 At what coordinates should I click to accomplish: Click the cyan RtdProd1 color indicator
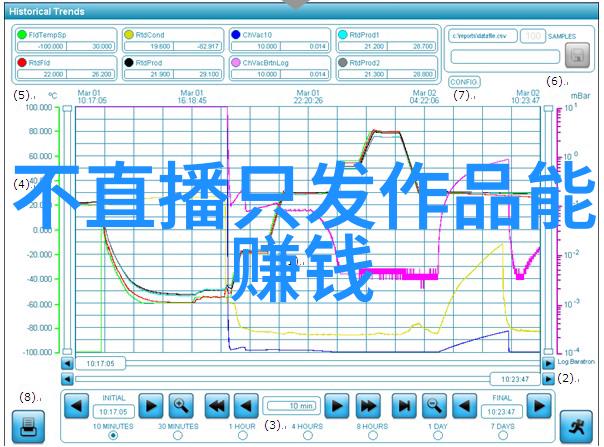(x=343, y=35)
